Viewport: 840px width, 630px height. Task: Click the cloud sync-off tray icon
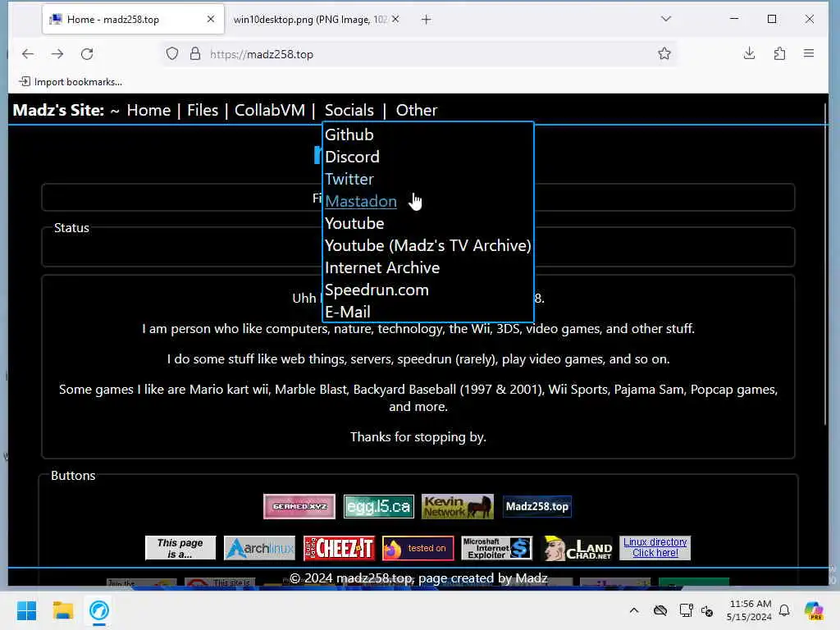click(x=660, y=610)
